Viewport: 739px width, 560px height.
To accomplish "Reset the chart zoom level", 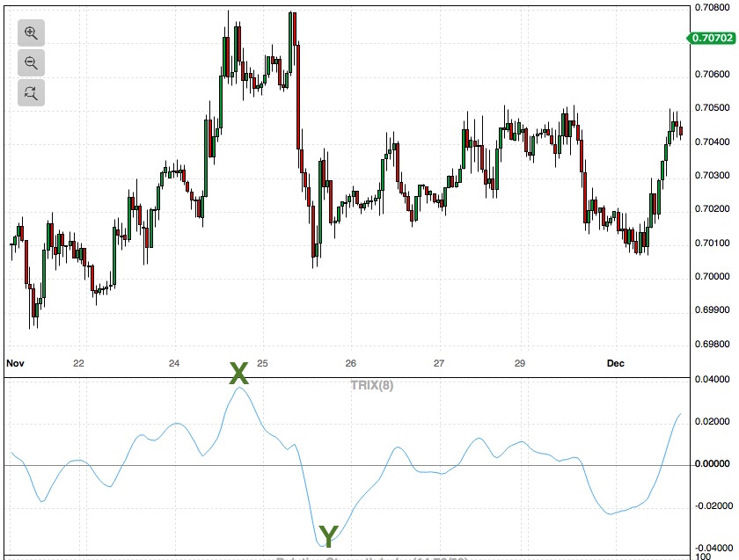I will 31,93.
